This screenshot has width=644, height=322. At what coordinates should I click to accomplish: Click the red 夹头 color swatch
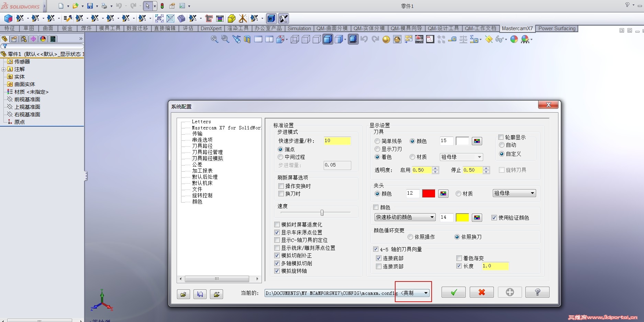pyautogui.click(x=428, y=193)
